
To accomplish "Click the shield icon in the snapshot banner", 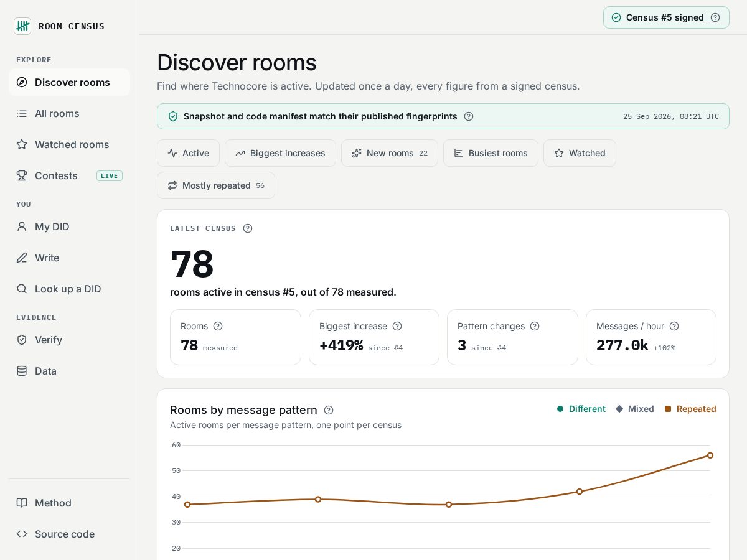I will (173, 116).
